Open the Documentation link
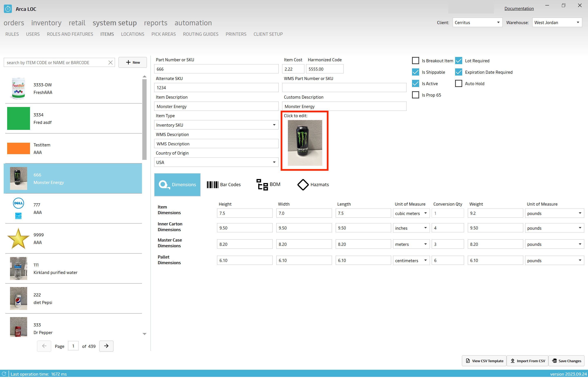 pyautogui.click(x=519, y=9)
